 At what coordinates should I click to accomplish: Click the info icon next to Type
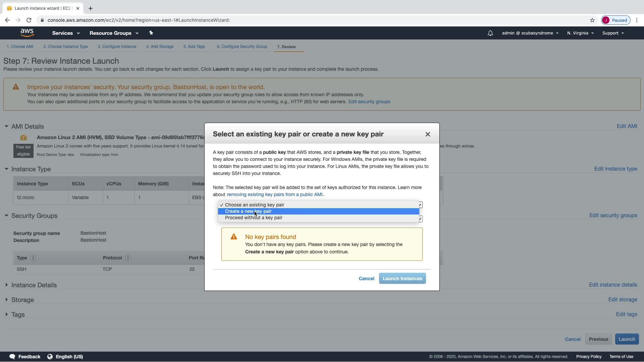coord(33,258)
